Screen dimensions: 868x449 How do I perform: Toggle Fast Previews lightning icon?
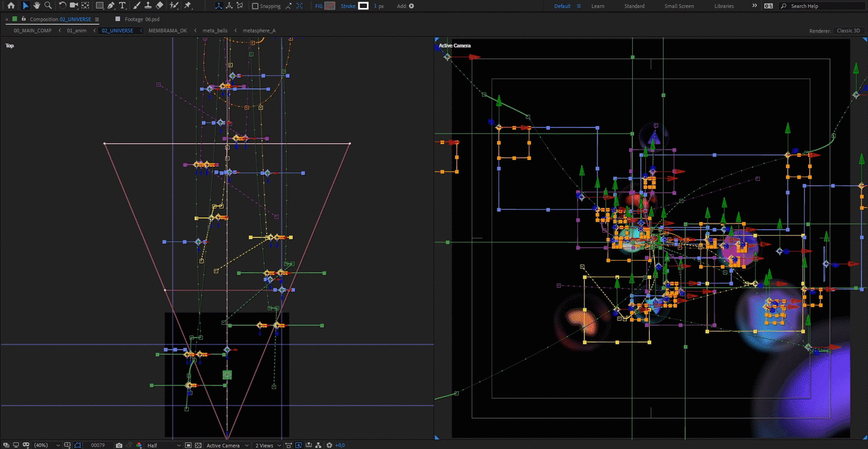coord(298,445)
